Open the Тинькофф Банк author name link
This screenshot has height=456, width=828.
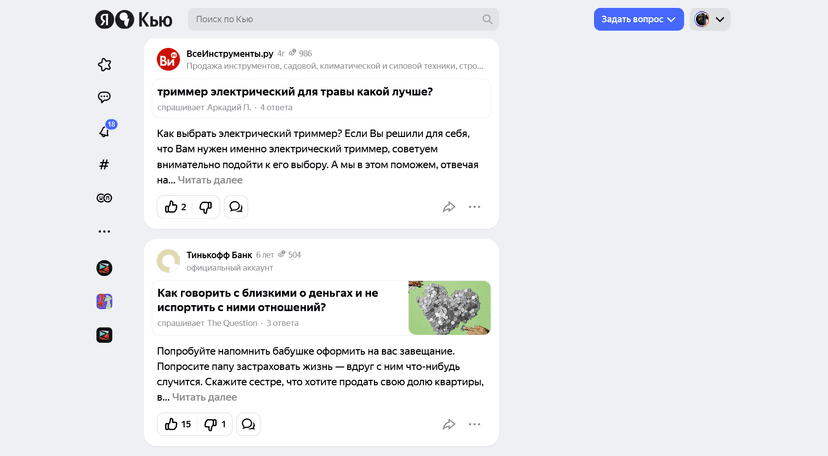coord(219,255)
